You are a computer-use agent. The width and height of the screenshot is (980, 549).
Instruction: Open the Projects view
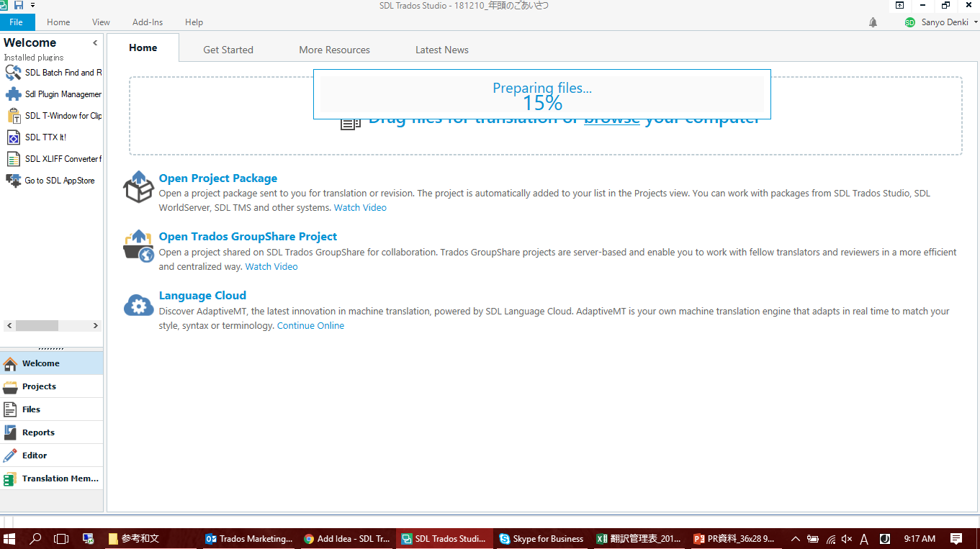coord(52,386)
